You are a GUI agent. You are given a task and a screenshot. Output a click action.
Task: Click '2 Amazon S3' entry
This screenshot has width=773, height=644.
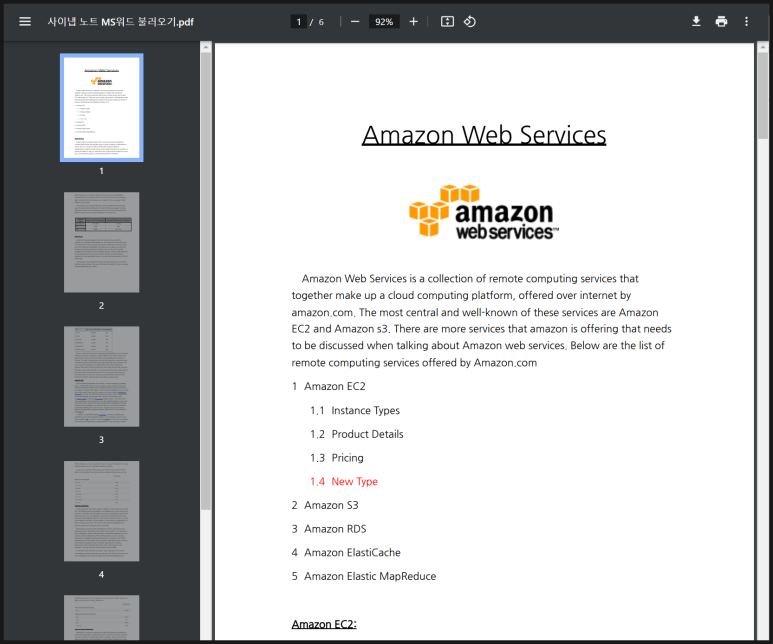(325, 505)
